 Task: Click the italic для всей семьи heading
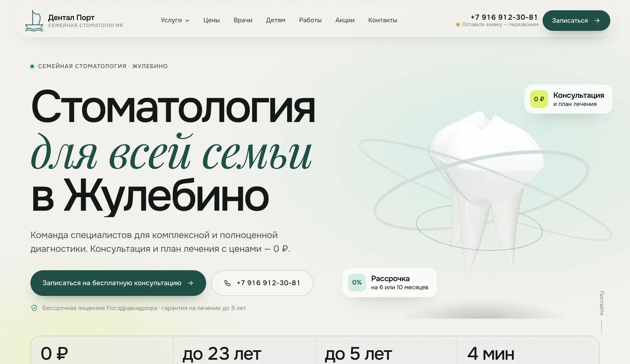click(x=172, y=152)
